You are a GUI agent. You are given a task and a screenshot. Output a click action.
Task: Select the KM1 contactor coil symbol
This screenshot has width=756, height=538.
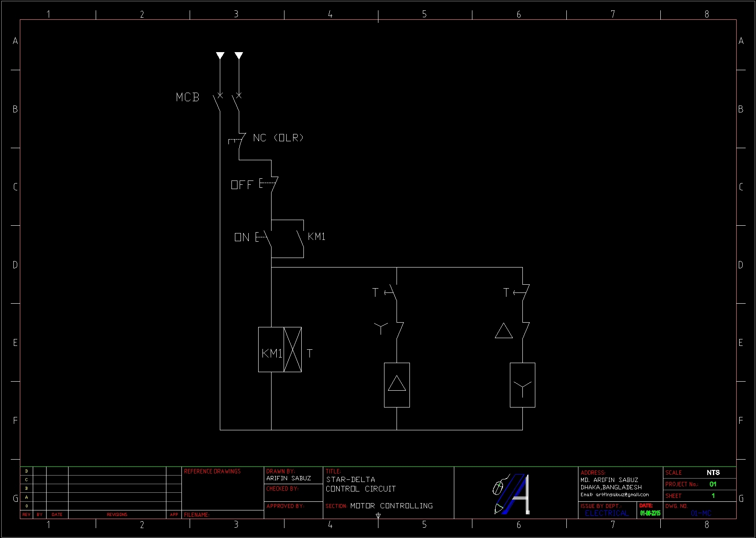pyautogui.click(x=272, y=350)
